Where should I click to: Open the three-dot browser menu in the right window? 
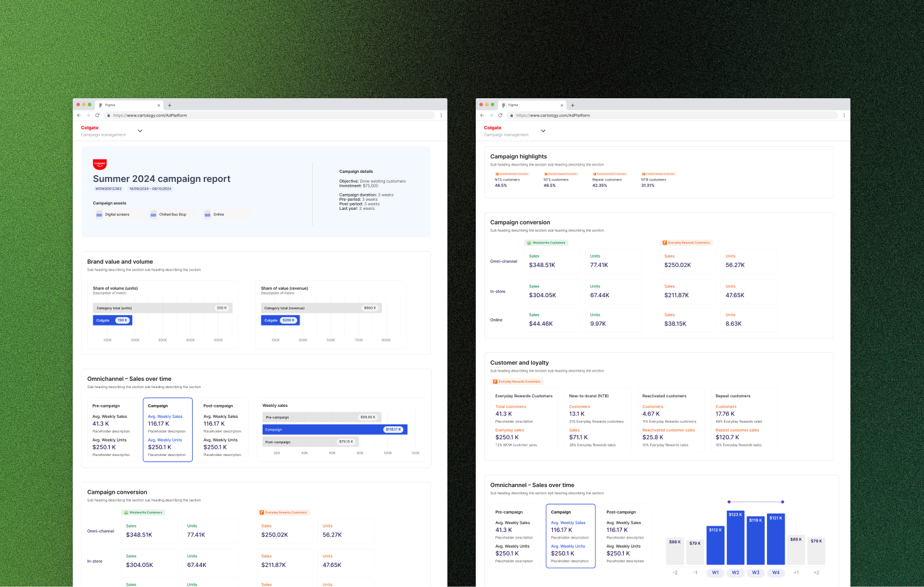(844, 115)
